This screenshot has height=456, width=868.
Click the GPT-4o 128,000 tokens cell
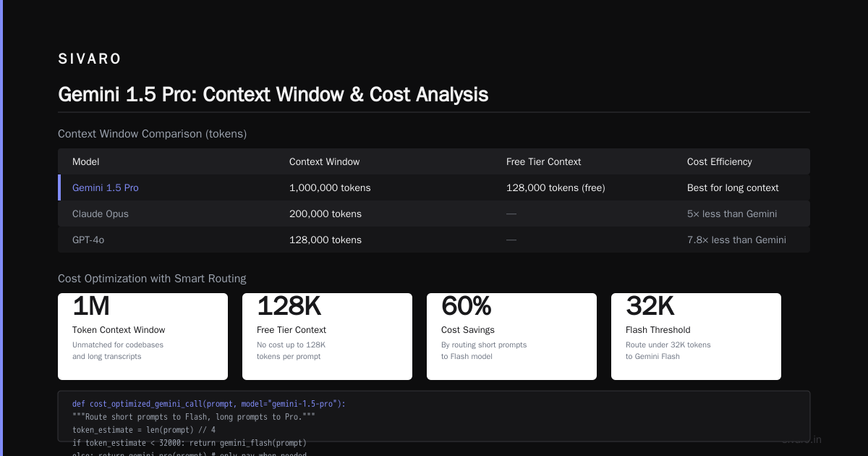[x=325, y=240]
